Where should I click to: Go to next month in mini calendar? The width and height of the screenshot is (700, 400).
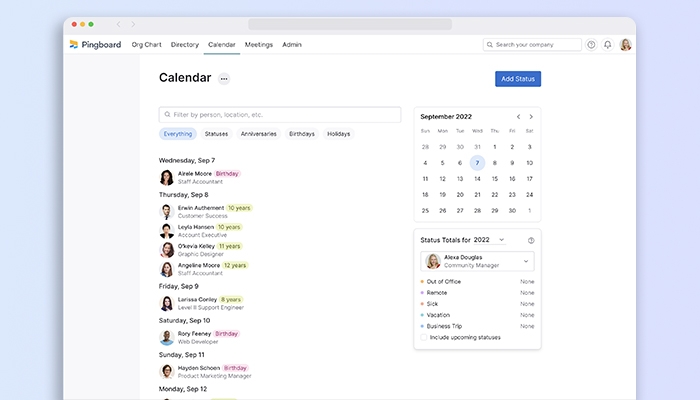pos(531,117)
